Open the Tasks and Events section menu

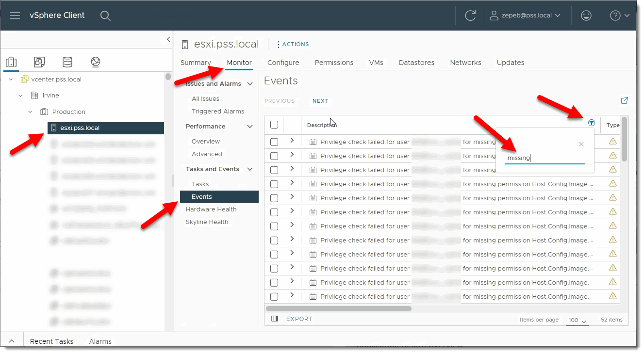(249, 169)
